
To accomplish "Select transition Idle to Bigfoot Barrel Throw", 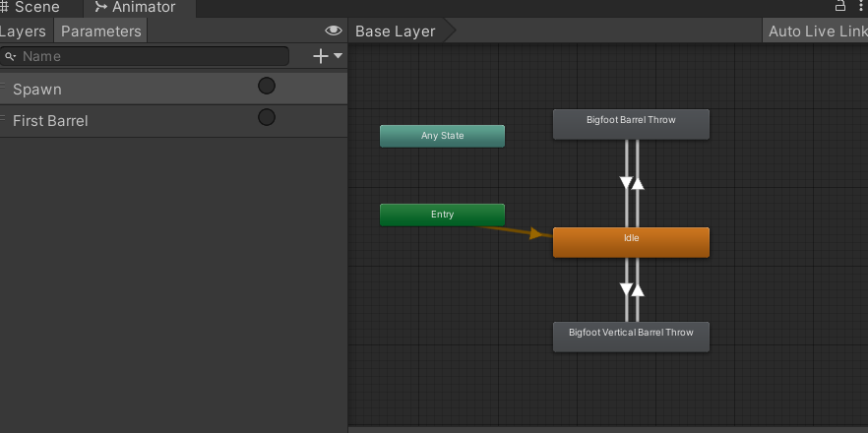I will pos(638,183).
